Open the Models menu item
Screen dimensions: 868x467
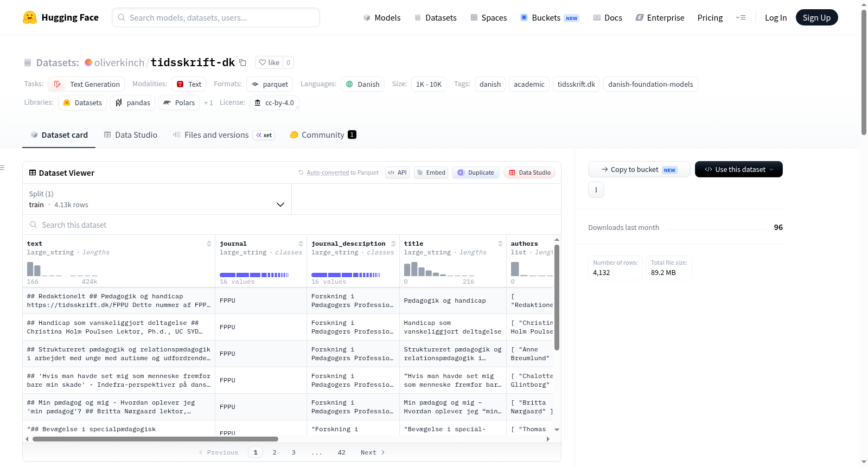pyautogui.click(x=382, y=17)
